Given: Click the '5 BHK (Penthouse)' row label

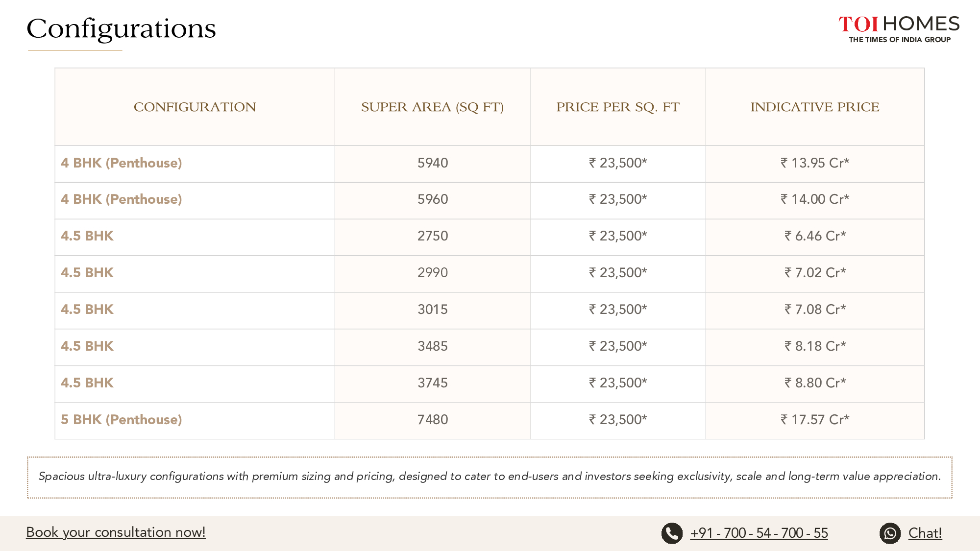Looking at the screenshot, I should [x=121, y=420].
